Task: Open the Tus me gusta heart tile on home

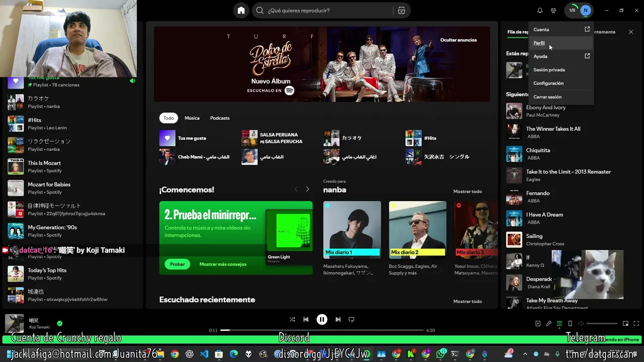Action: (168, 138)
